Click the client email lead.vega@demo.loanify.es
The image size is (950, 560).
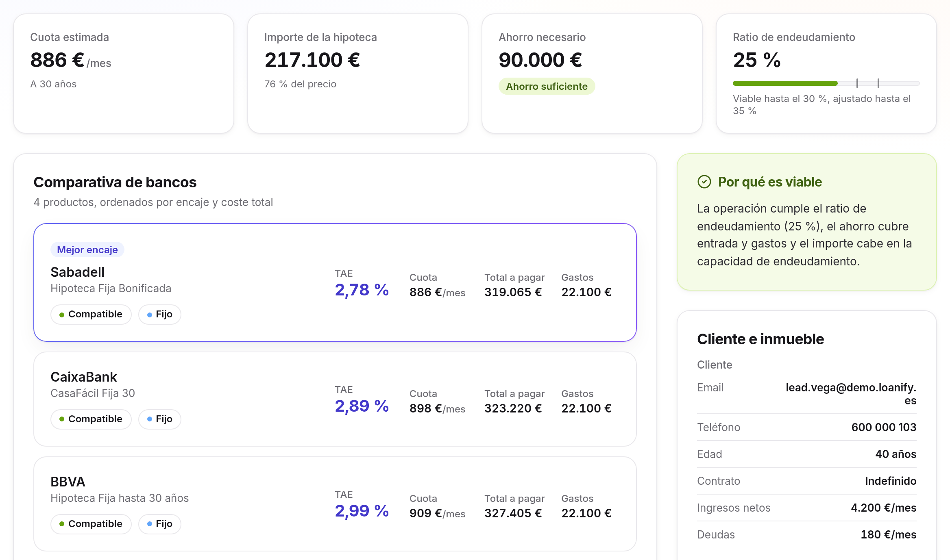(x=851, y=394)
